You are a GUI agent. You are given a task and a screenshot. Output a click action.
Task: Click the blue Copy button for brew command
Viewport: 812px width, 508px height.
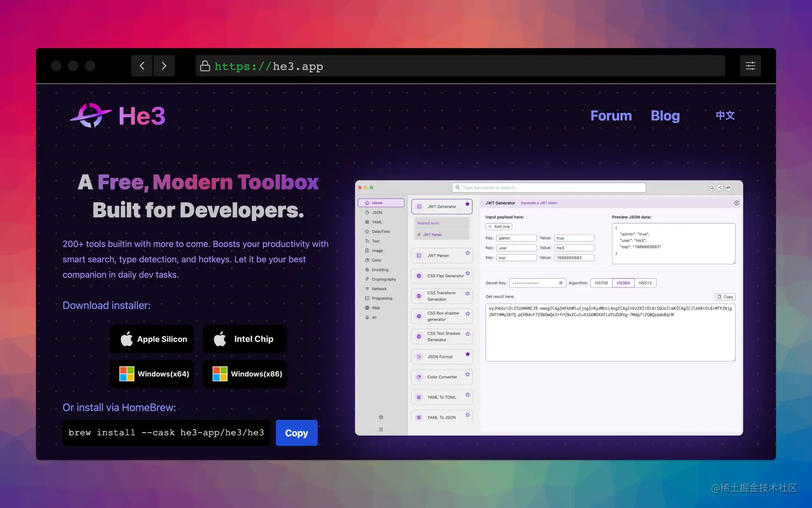click(x=296, y=433)
